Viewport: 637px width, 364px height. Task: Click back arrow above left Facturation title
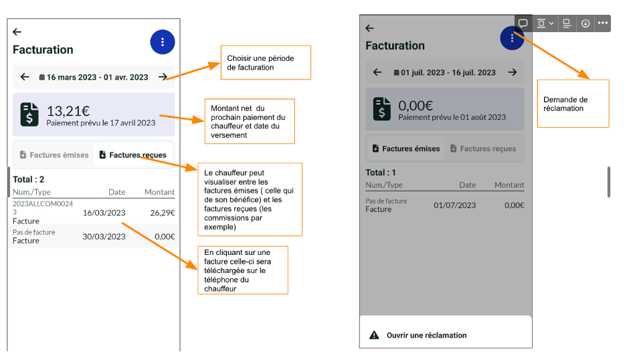17,31
